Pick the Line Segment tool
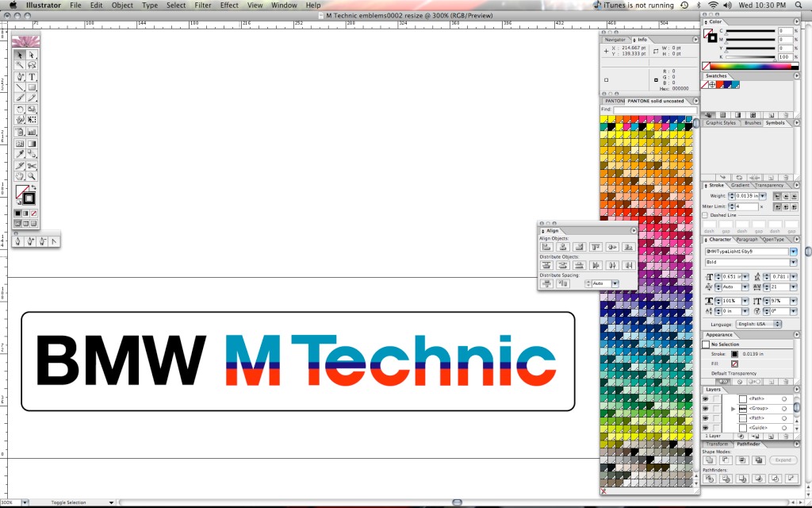The height and width of the screenshot is (508, 812). click(x=20, y=87)
